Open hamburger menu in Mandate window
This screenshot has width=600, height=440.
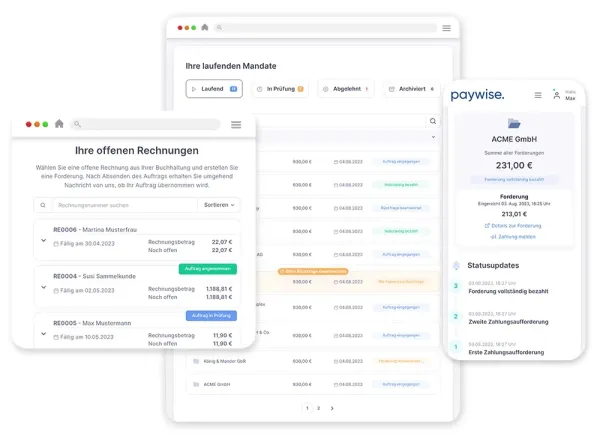446,28
